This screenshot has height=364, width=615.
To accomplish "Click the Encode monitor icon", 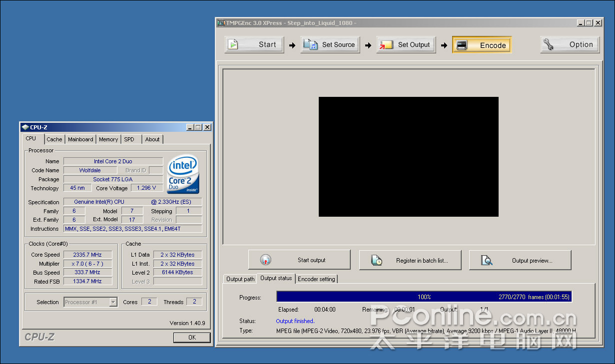I will (x=462, y=45).
